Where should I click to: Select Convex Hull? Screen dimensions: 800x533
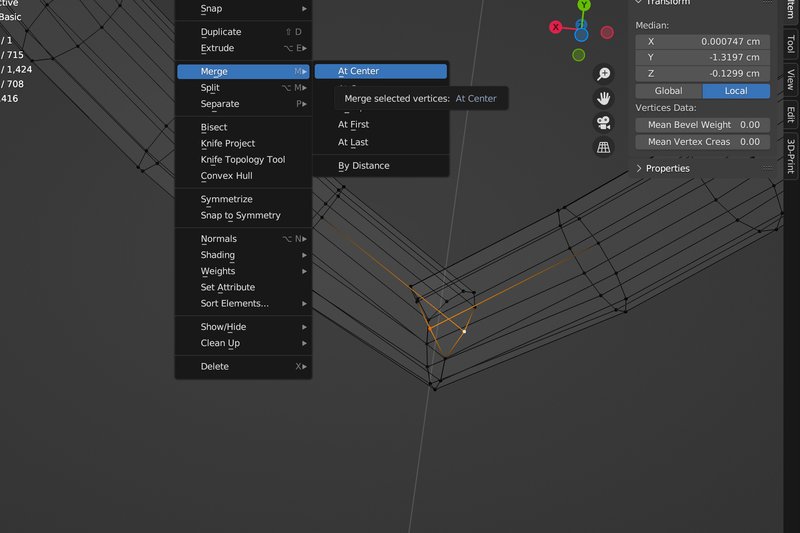pos(243,176)
